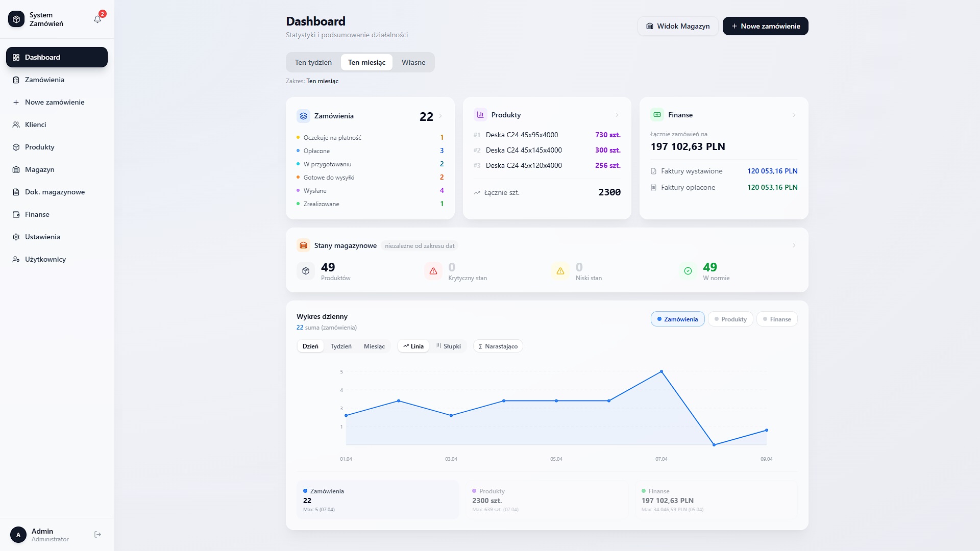The image size is (980, 551).
Task: Click the Stany magazynowe warehouse icon
Action: coord(303,245)
